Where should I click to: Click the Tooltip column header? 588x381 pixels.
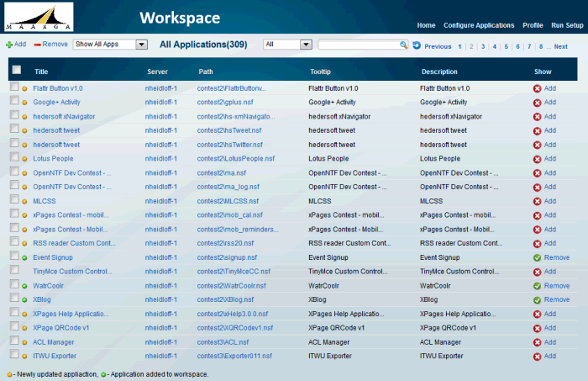[320, 71]
